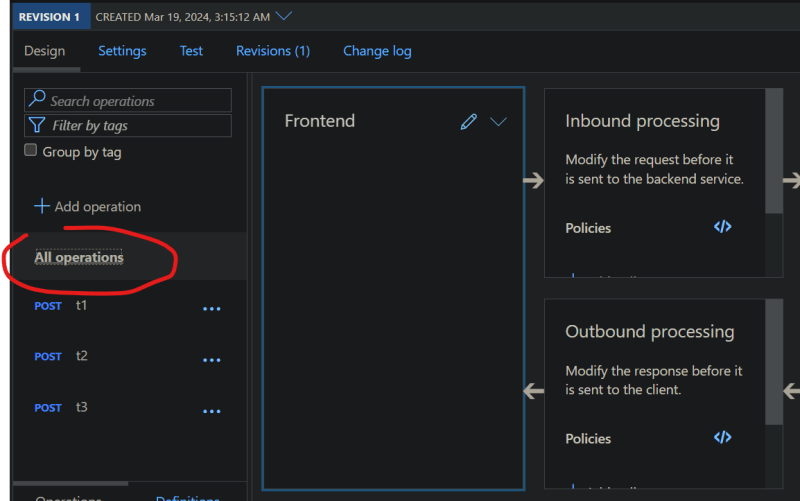Switch to the Design tab
This screenshot has height=501, width=800.
coord(45,51)
